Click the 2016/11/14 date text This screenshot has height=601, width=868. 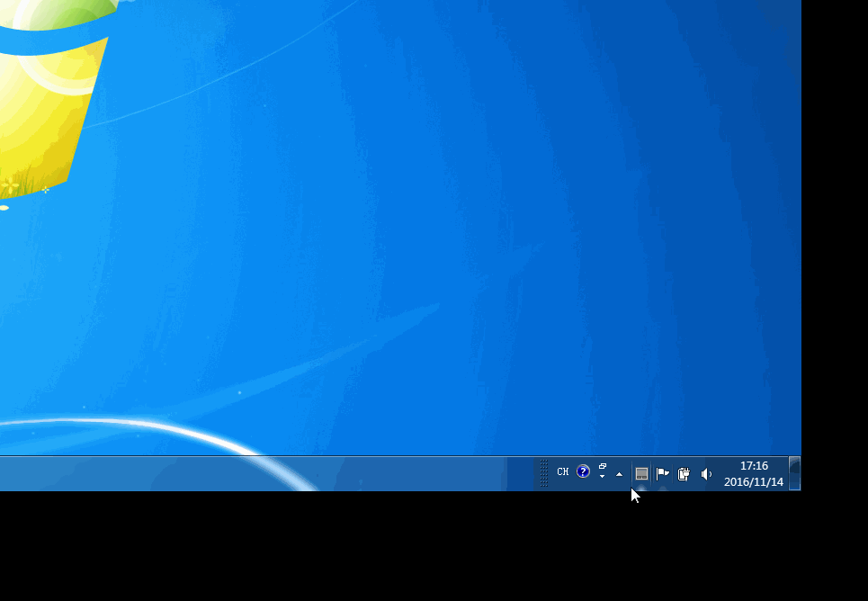pos(754,482)
